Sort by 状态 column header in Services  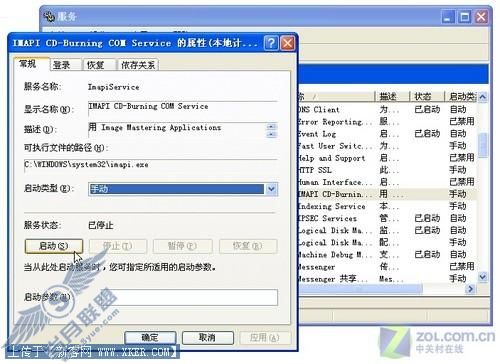click(427, 97)
